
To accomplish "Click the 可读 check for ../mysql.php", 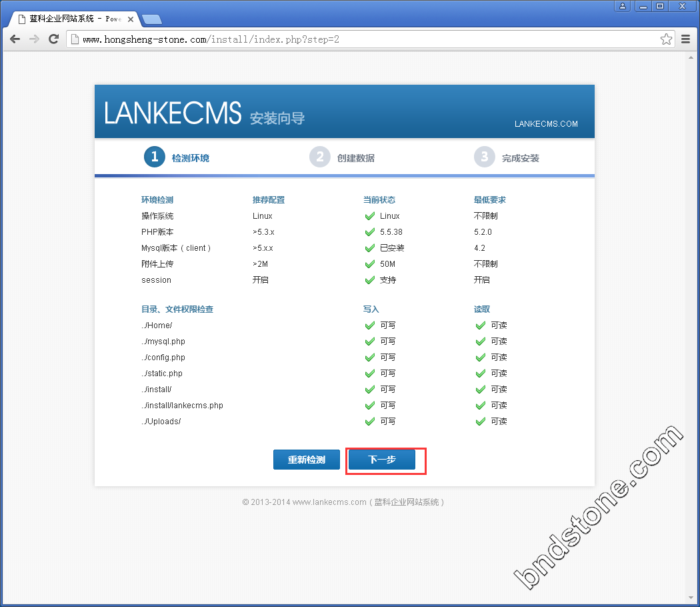I will point(481,342).
